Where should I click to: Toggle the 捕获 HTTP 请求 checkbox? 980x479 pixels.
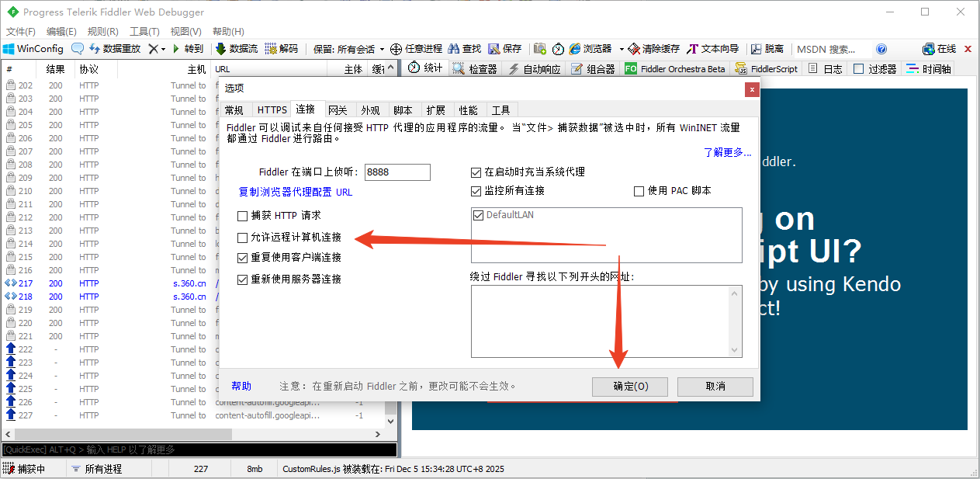(244, 215)
